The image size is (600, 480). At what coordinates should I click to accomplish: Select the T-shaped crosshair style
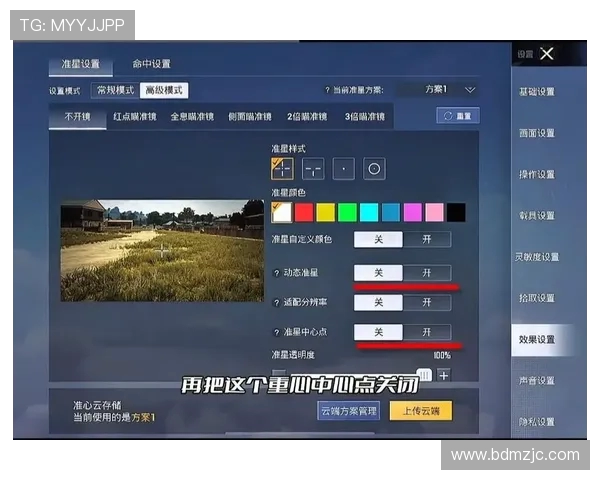(x=313, y=168)
